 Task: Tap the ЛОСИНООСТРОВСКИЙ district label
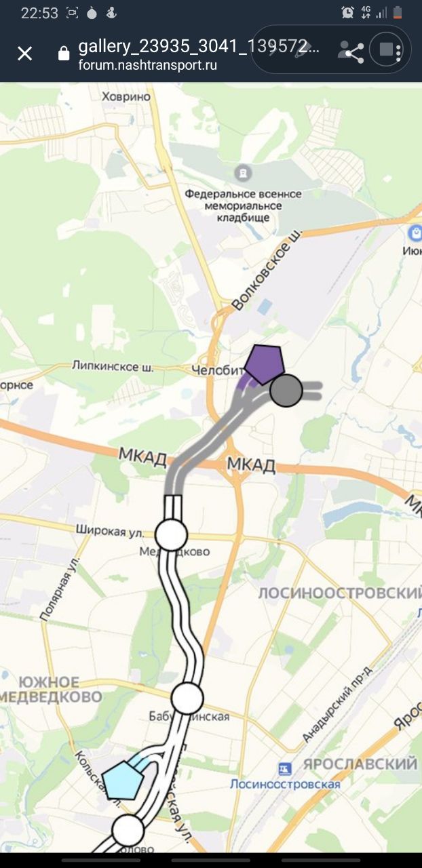point(340,594)
